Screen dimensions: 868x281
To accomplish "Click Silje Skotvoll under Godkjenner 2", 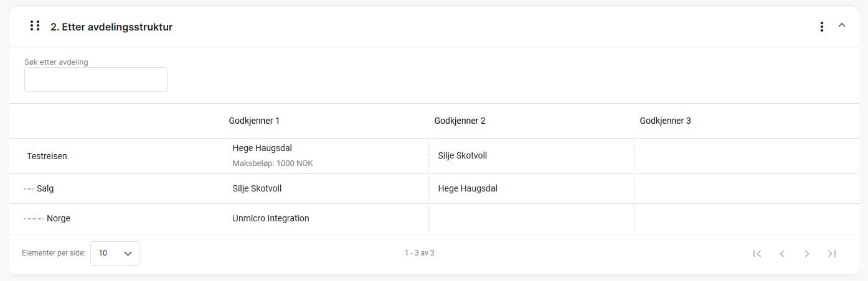I will [463, 155].
